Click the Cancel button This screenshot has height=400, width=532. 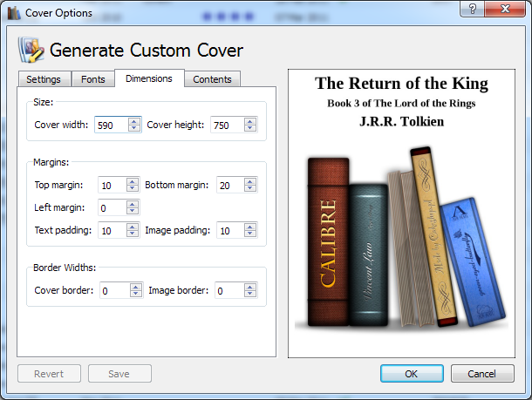point(482,374)
